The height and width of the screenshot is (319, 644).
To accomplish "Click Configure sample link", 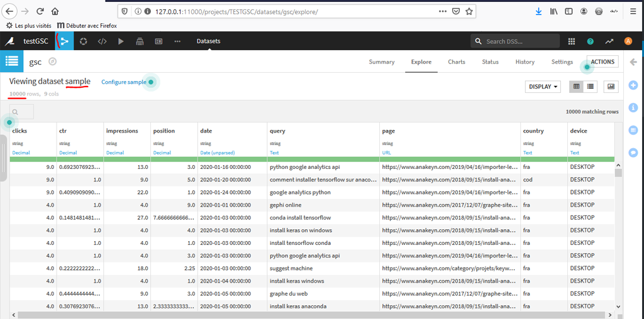I will [x=124, y=82].
